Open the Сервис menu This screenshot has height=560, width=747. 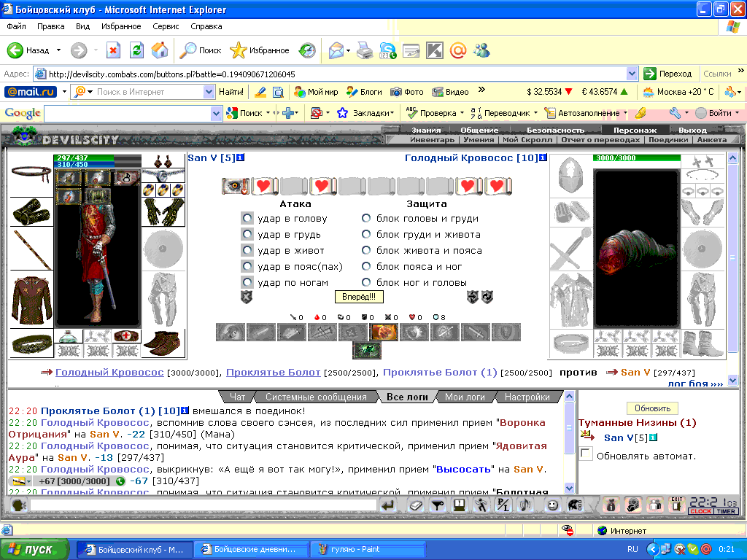point(166,26)
